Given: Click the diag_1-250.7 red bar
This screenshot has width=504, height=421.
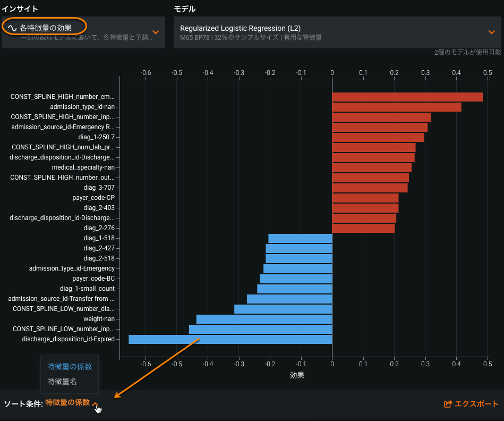Looking at the screenshot, I should click(378, 137).
